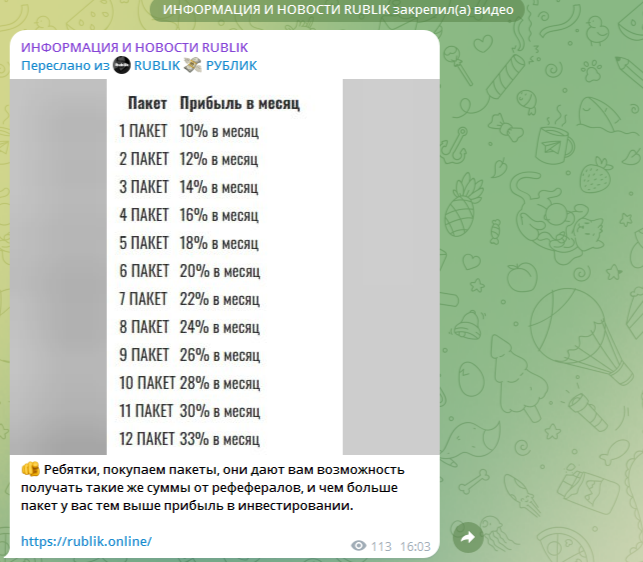The height and width of the screenshot is (562, 643).
Task: Click the '33% в месяц' value
Action: tap(220, 439)
